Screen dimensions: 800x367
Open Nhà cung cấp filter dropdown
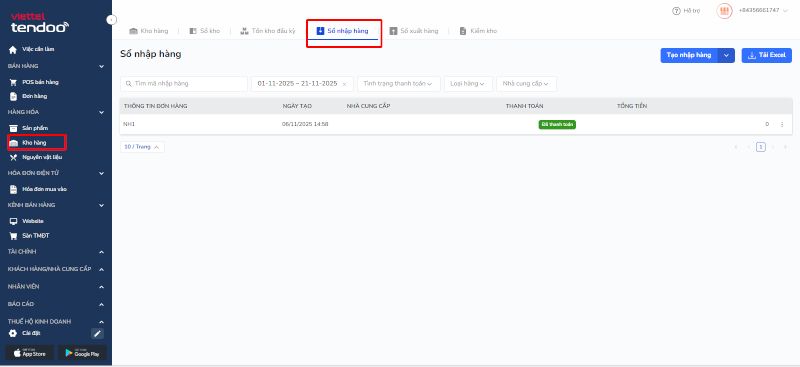point(527,84)
